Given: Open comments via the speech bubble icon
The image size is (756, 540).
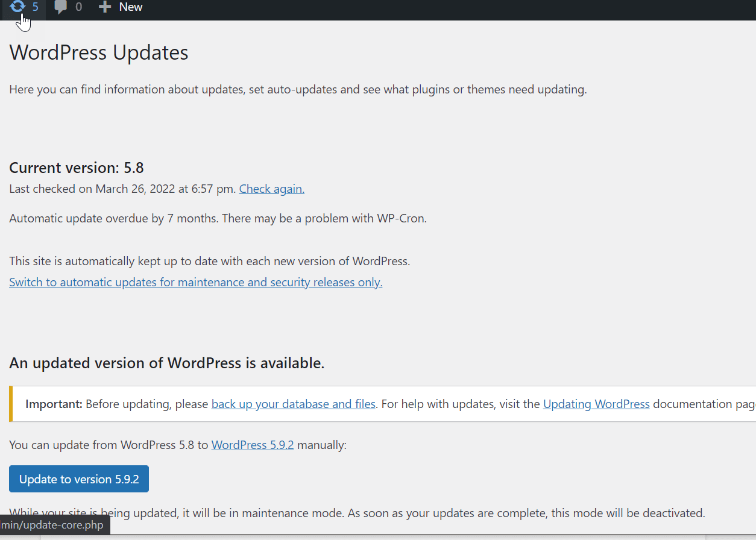Looking at the screenshot, I should coord(60,7).
